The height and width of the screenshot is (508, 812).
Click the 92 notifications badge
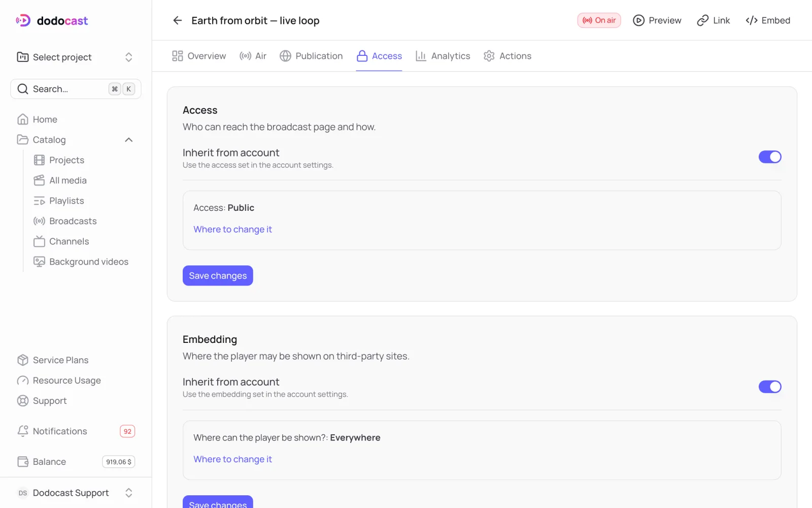click(127, 431)
